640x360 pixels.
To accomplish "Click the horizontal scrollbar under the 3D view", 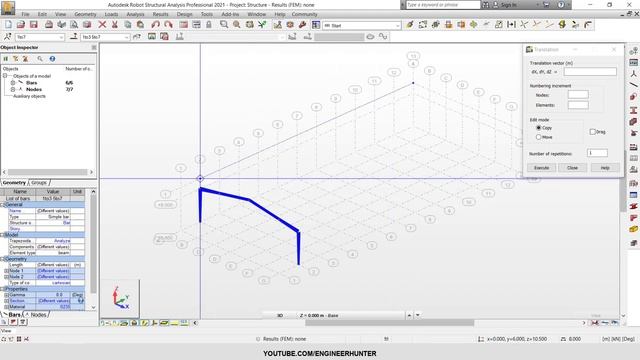I will (389, 323).
